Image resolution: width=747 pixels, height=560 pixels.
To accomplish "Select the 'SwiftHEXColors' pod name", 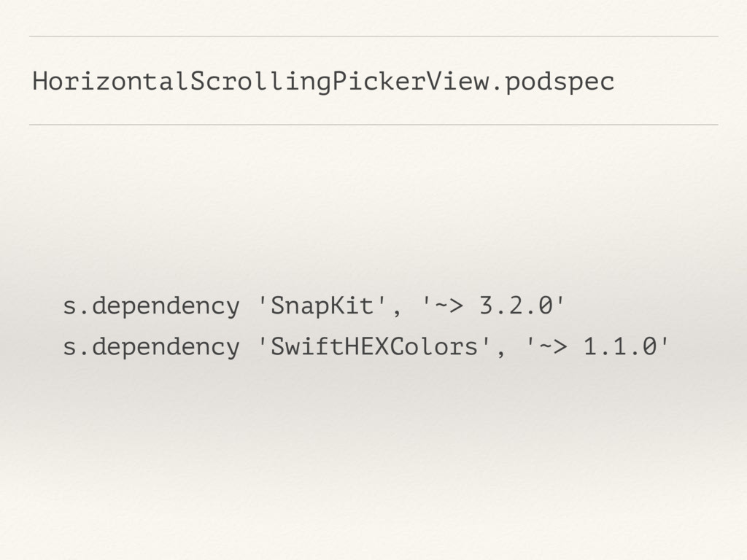I will coord(375,346).
